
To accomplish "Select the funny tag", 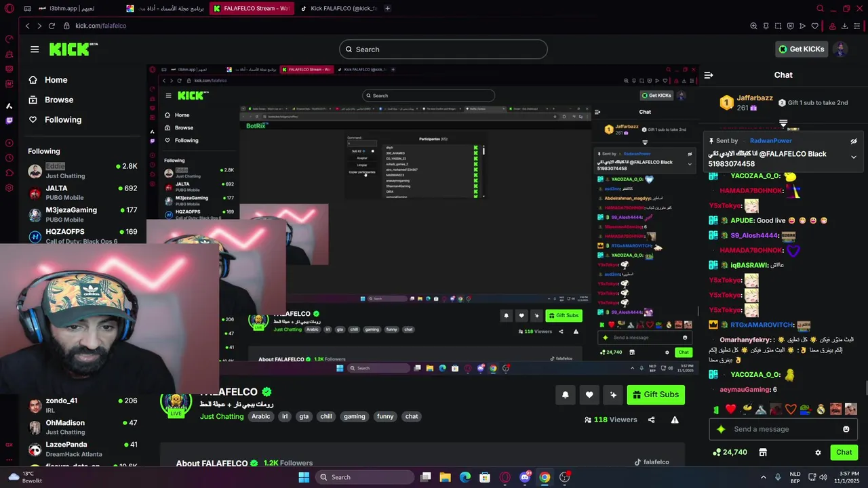I will (x=385, y=416).
